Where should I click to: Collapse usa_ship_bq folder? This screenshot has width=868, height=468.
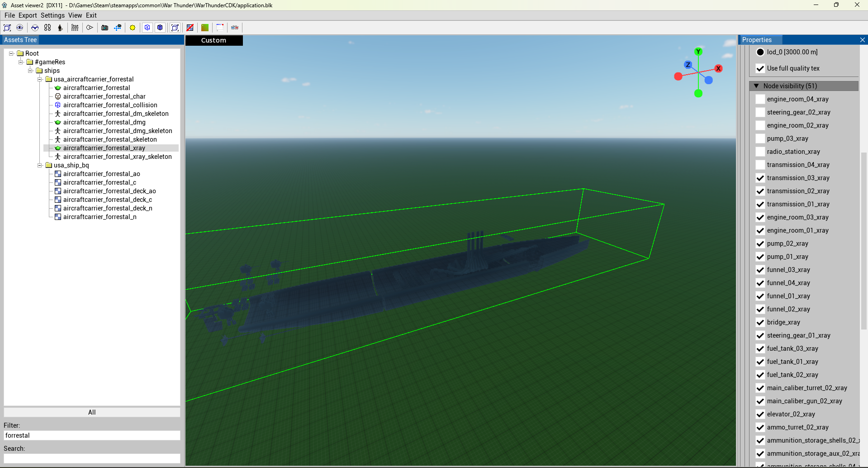click(x=40, y=165)
